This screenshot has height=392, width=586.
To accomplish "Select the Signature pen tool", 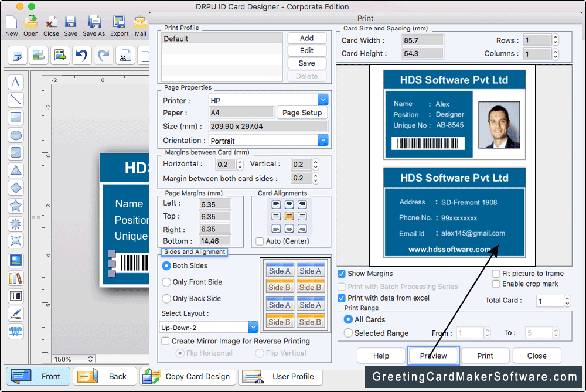I will [x=16, y=313].
